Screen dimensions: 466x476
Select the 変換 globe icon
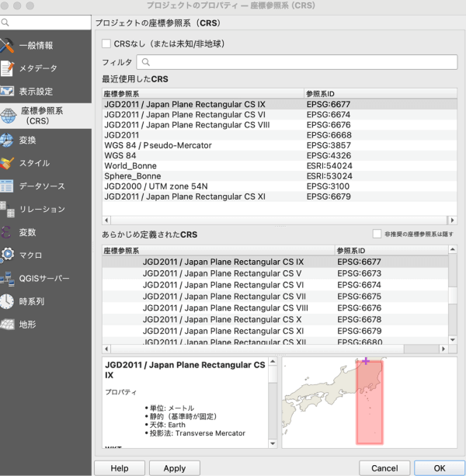coord(8,141)
